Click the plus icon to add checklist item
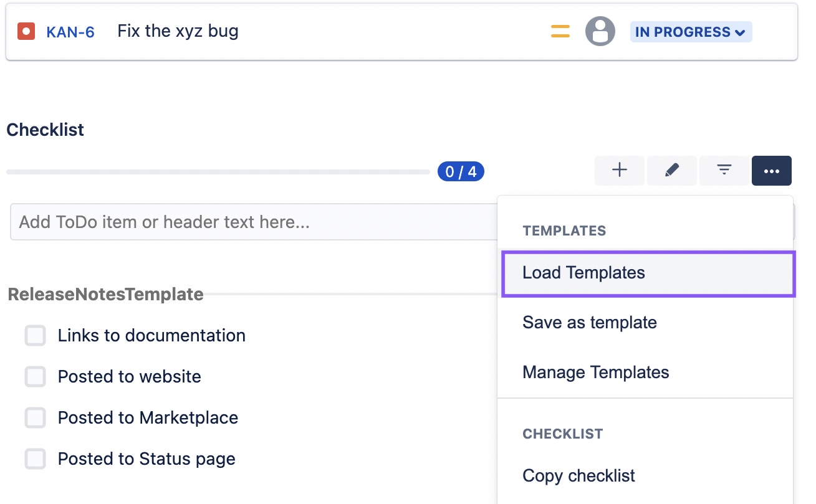This screenshot has width=816, height=504. [x=620, y=171]
